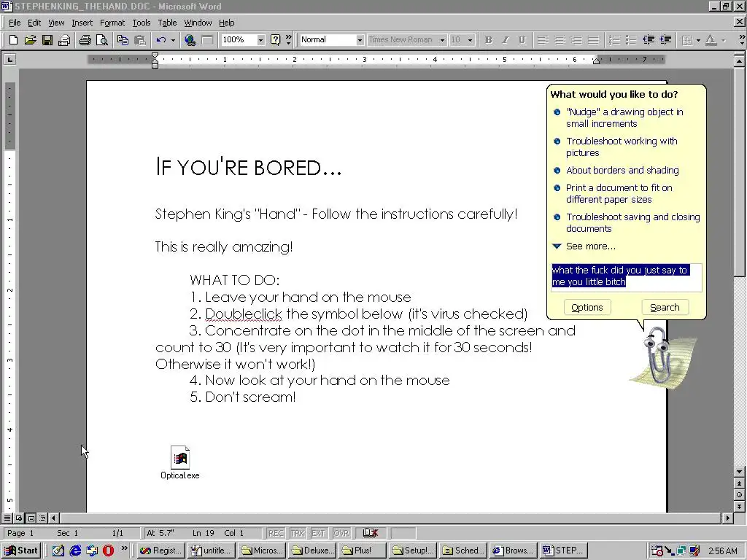Open the Undo history dropdown arrow
Image resolution: width=747 pixels, height=560 pixels.
point(173,40)
